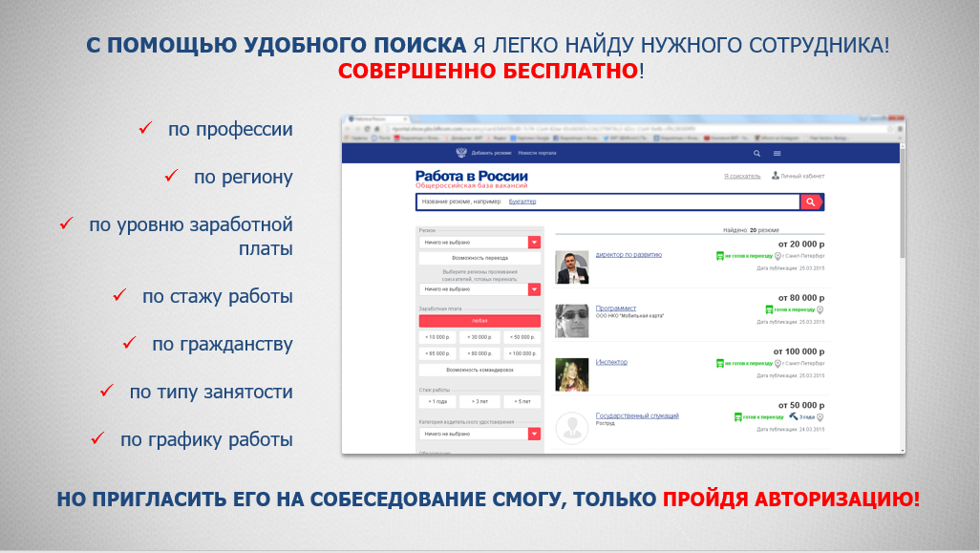Screen dimensions: 980x553
Task: Filter by experience over 3 лет
Action: [480, 401]
